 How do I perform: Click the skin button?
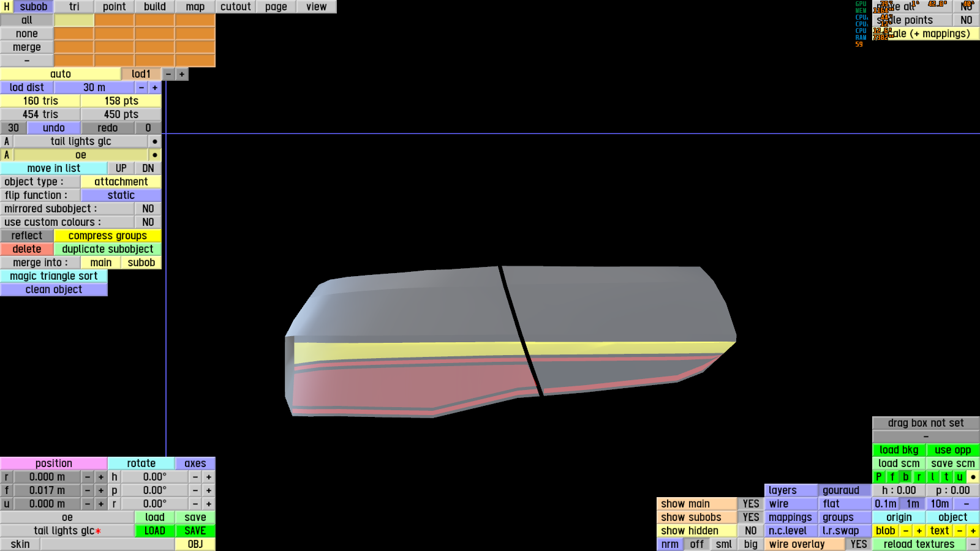pyautogui.click(x=20, y=544)
